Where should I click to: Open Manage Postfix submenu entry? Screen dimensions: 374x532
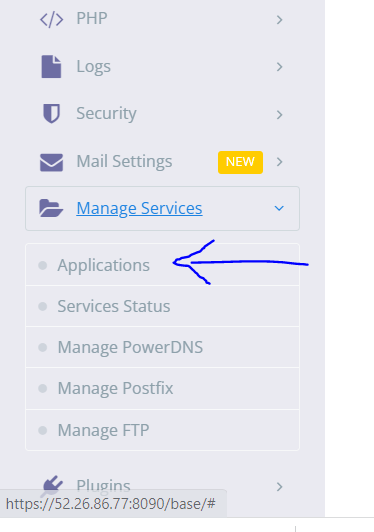click(x=163, y=388)
